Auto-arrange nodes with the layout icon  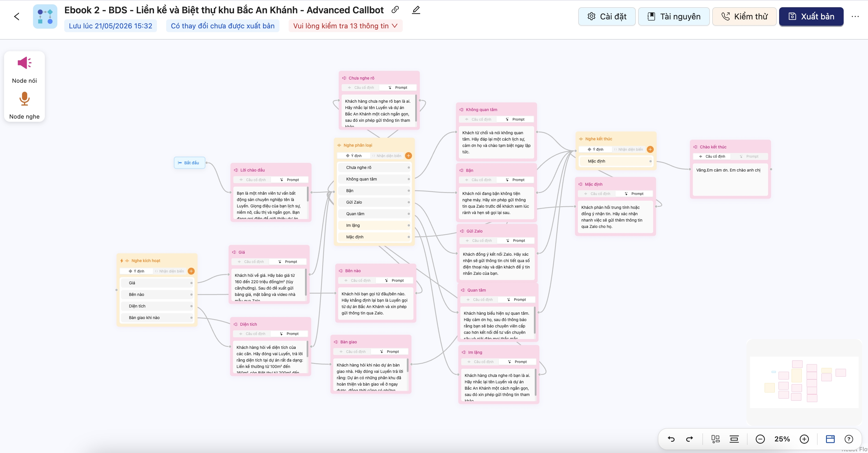[715, 439]
